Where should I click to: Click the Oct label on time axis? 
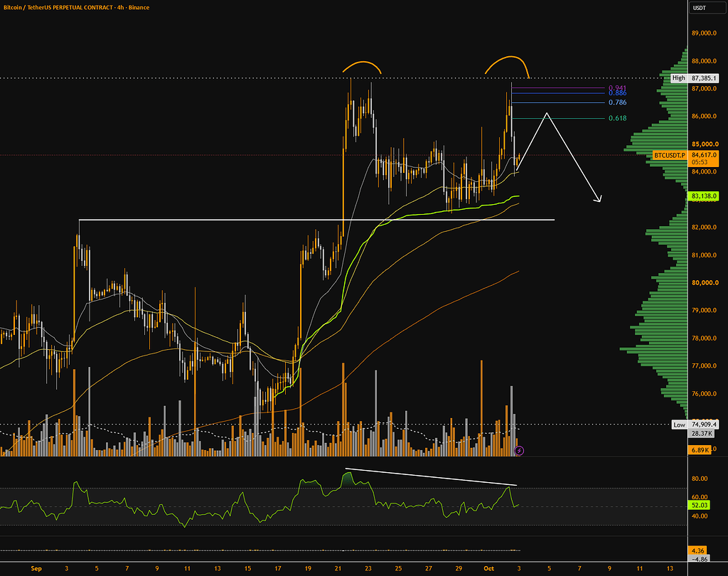click(488, 569)
